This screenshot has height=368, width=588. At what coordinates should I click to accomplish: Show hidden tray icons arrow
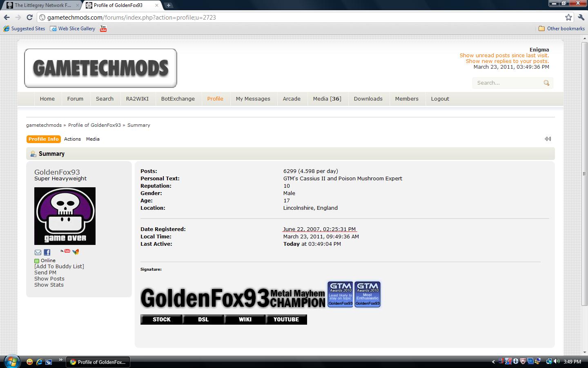[x=493, y=361]
